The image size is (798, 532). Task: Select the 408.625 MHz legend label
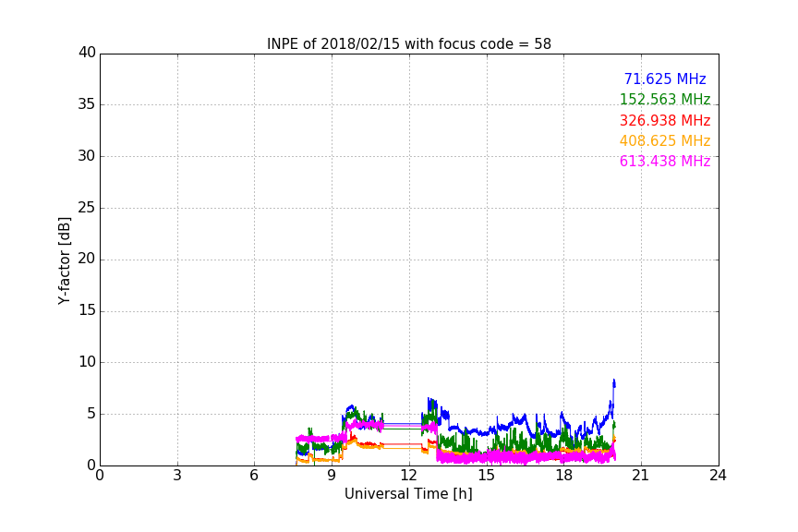coord(665,140)
